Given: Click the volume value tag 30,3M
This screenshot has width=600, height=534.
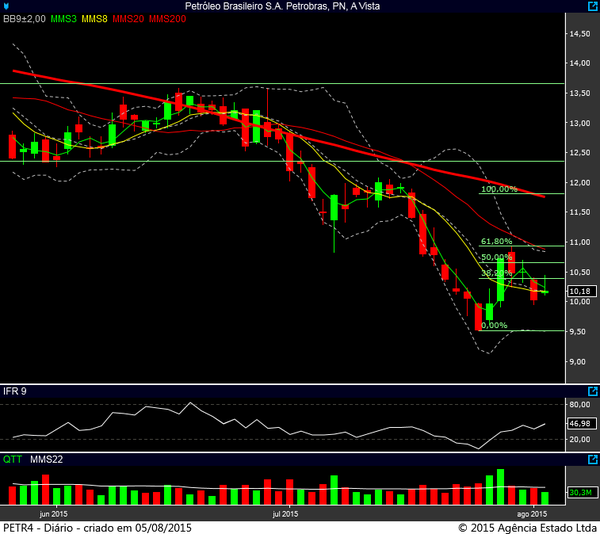Looking at the screenshot, I should click(x=578, y=493).
